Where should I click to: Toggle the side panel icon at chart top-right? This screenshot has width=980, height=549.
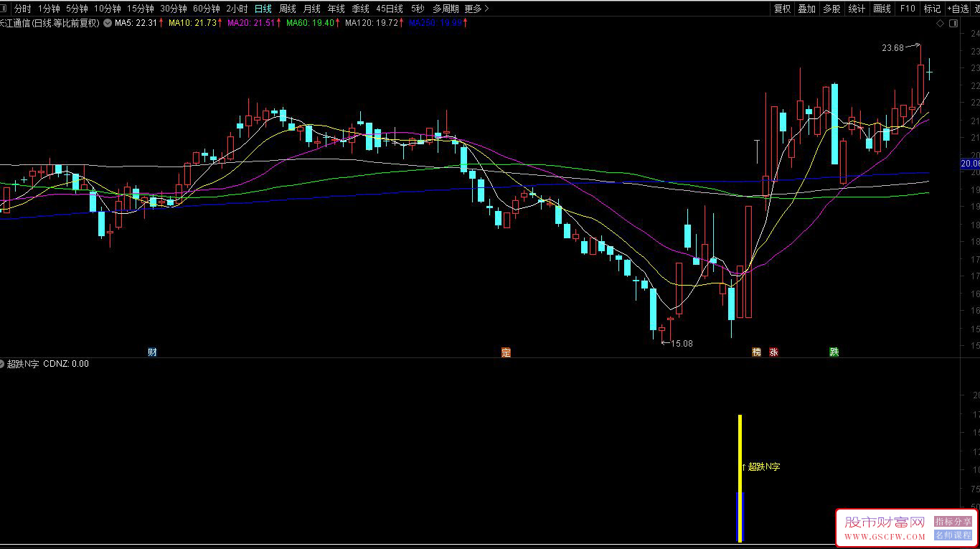click(953, 24)
